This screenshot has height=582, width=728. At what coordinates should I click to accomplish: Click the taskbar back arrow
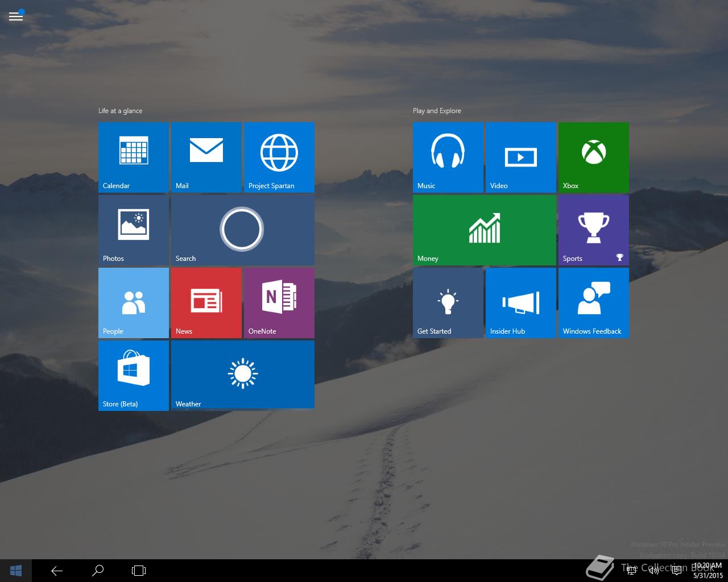tap(57, 571)
